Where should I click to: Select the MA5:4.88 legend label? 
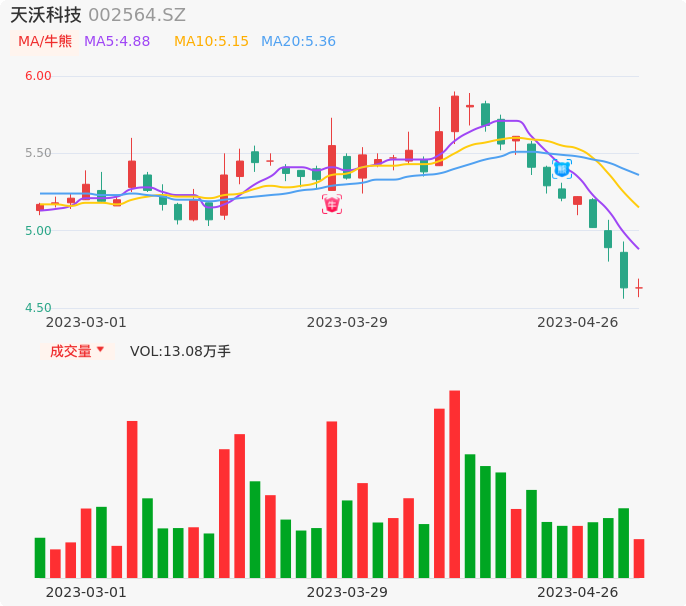pos(117,42)
